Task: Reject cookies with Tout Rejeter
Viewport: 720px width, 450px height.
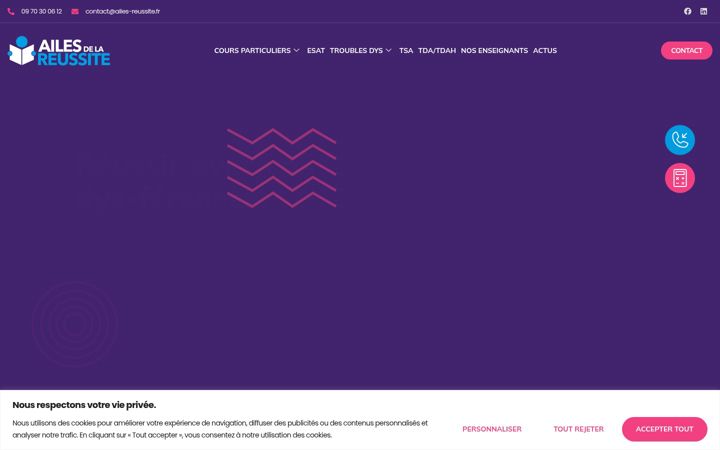Action: coord(578,429)
